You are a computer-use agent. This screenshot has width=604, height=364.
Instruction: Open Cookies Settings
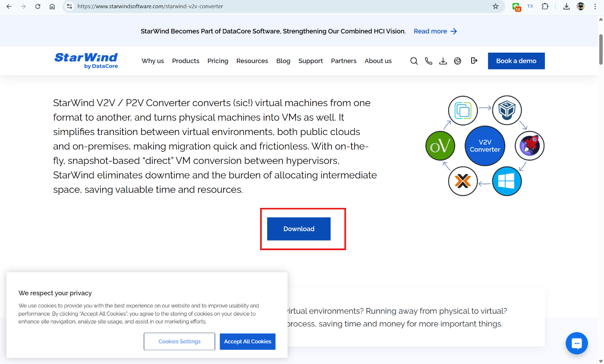(x=179, y=342)
